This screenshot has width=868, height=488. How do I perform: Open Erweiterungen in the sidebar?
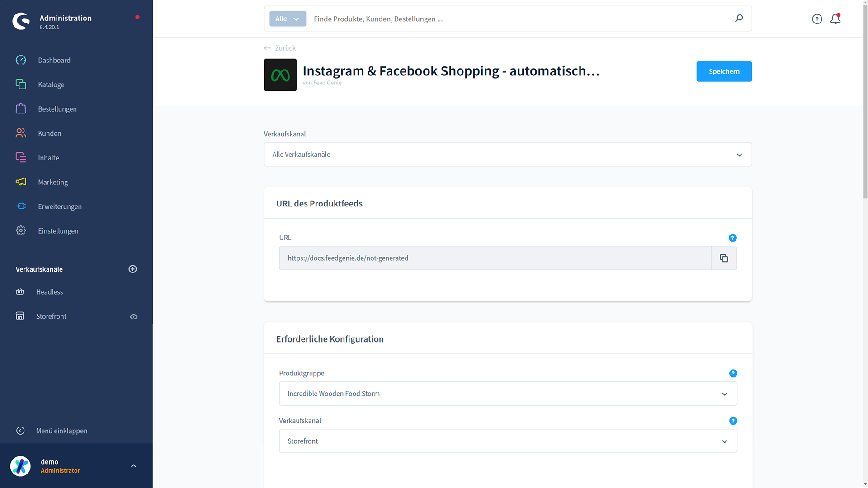click(60, 206)
